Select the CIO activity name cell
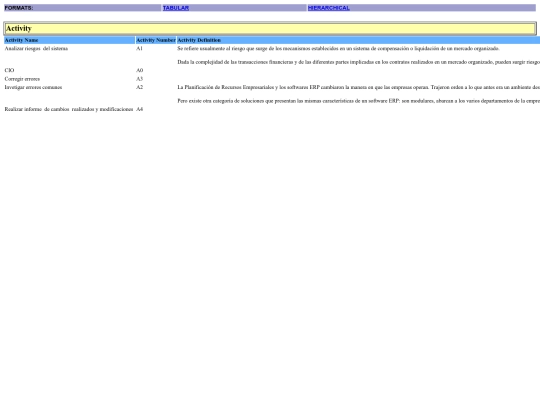540x405 pixels. coord(9,70)
